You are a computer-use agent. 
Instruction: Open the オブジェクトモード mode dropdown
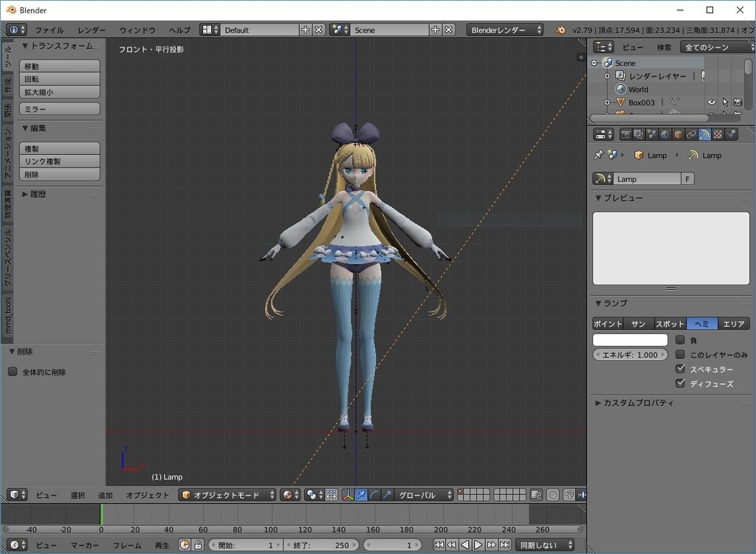[227, 495]
